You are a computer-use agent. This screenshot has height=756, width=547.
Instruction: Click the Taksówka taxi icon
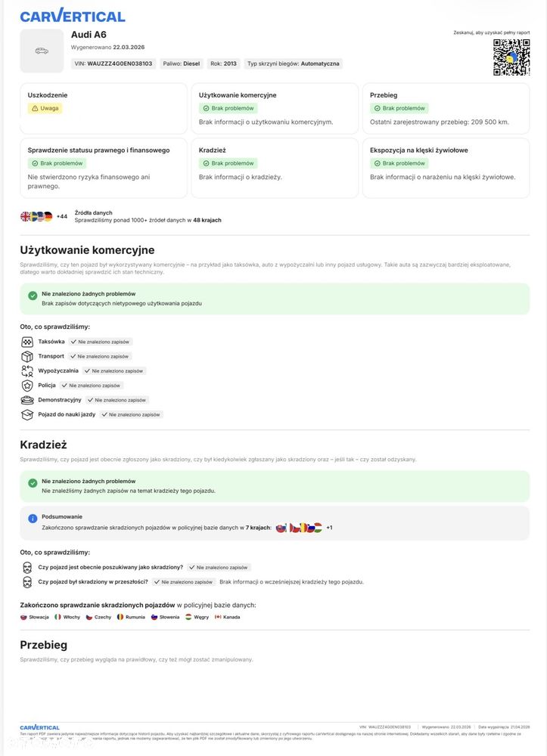(27, 342)
